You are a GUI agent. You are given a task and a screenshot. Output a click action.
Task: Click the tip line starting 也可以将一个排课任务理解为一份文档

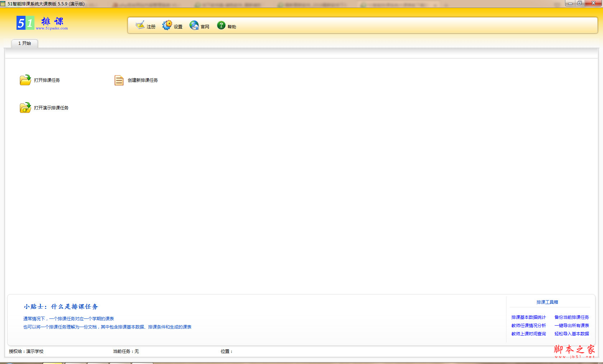click(107, 327)
